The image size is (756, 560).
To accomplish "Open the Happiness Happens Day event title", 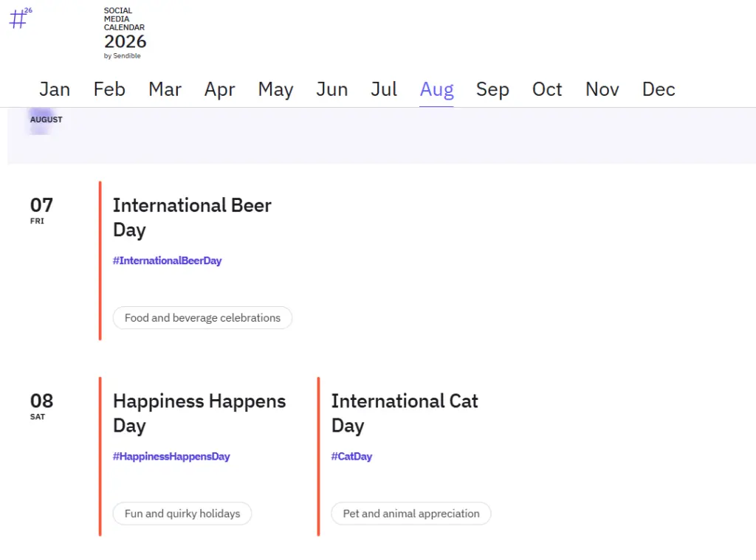I will 199,413.
